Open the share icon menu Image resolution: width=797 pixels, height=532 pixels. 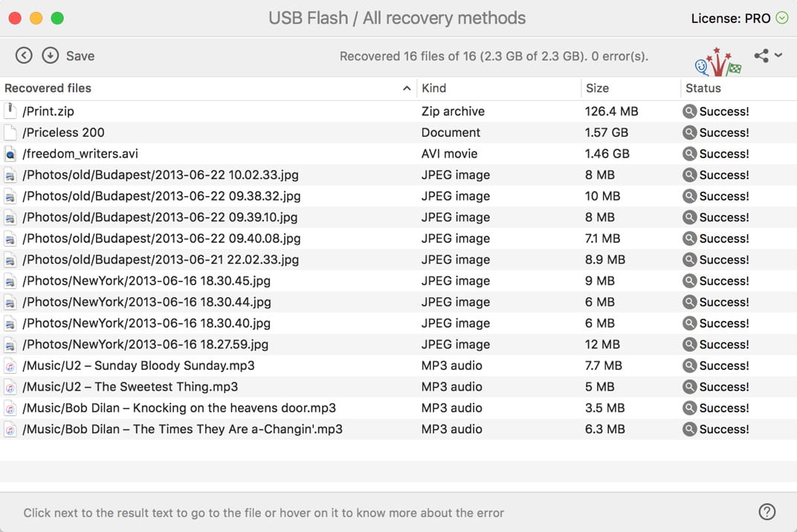pyautogui.click(x=767, y=55)
